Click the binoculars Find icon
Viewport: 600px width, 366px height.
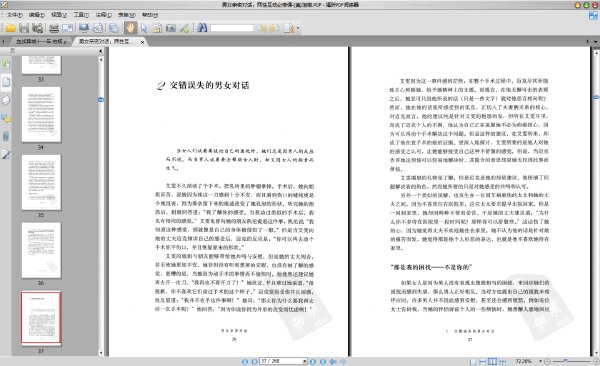click(202, 28)
